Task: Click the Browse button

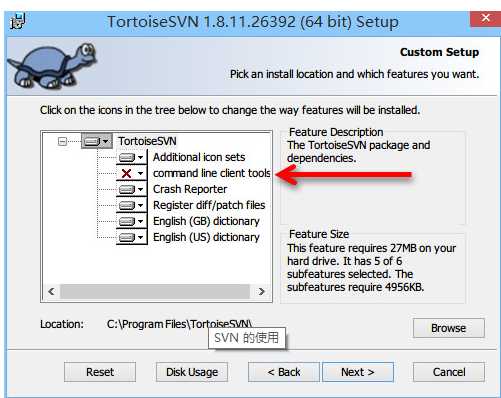Action: 449,328
